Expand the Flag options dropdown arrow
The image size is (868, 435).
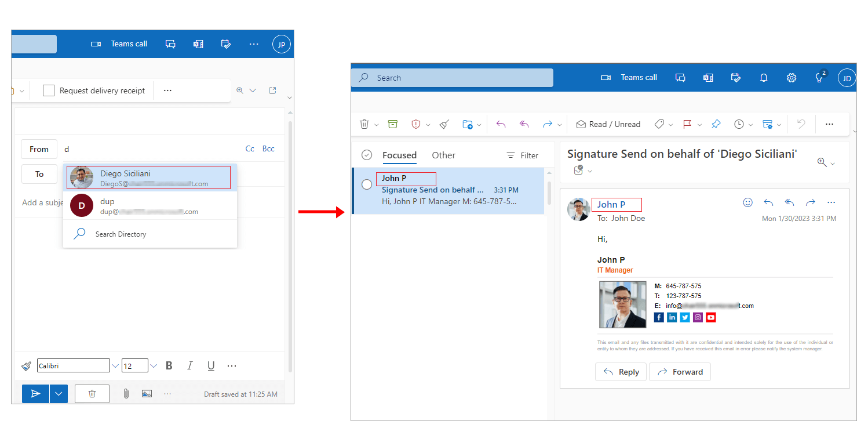coord(699,125)
